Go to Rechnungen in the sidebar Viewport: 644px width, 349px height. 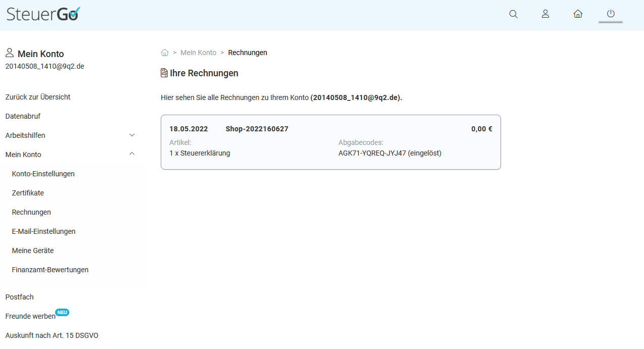tap(31, 212)
